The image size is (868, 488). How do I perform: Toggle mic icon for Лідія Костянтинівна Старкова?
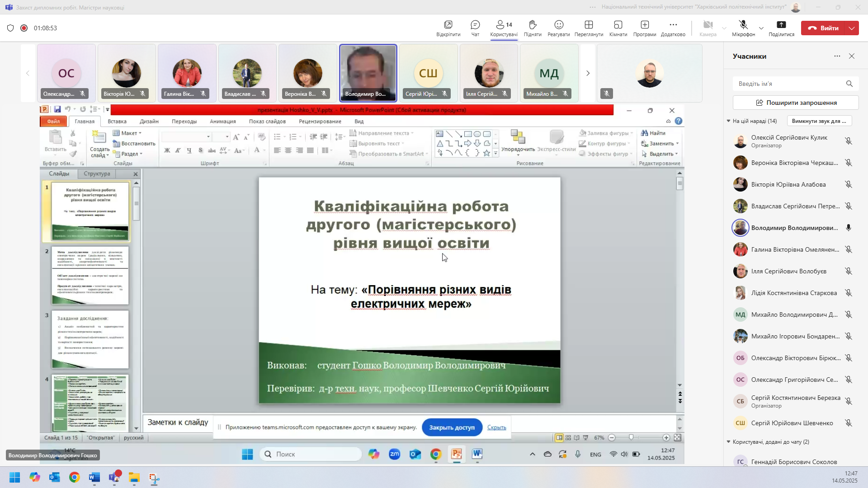[x=849, y=293]
